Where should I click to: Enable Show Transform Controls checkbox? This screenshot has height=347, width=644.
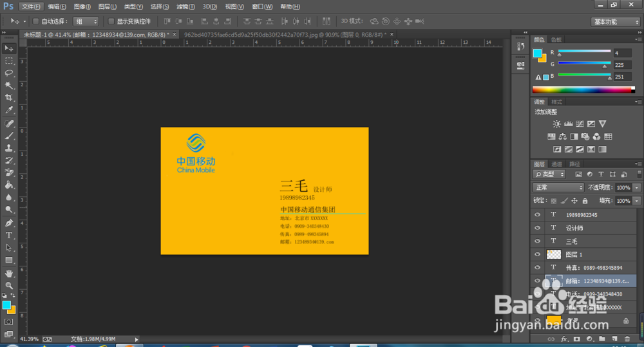pos(111,21)
